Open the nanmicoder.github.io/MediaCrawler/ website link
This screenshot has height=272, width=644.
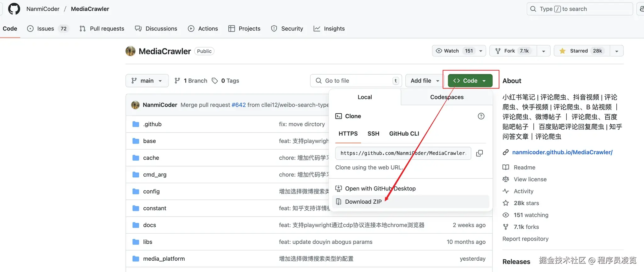pos(562,152)
